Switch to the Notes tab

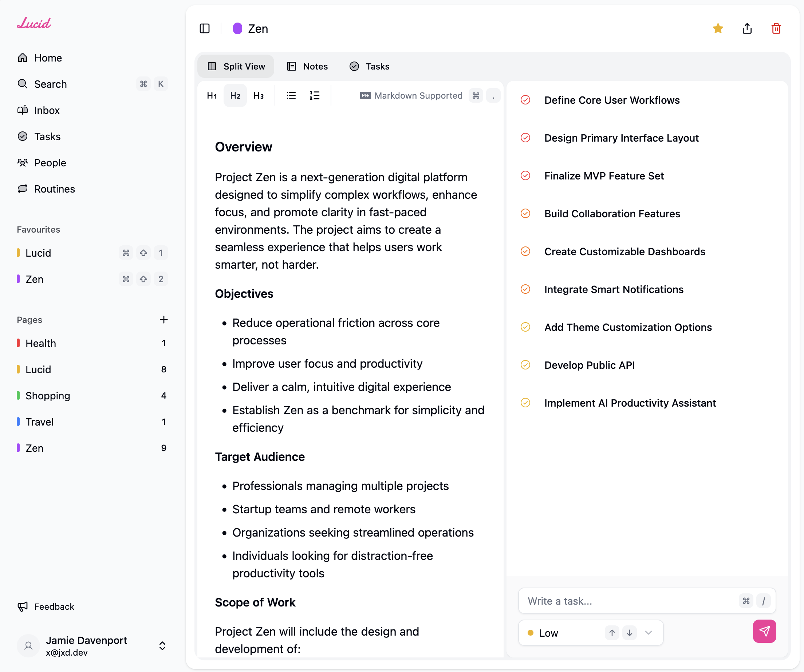click(307, 67)
